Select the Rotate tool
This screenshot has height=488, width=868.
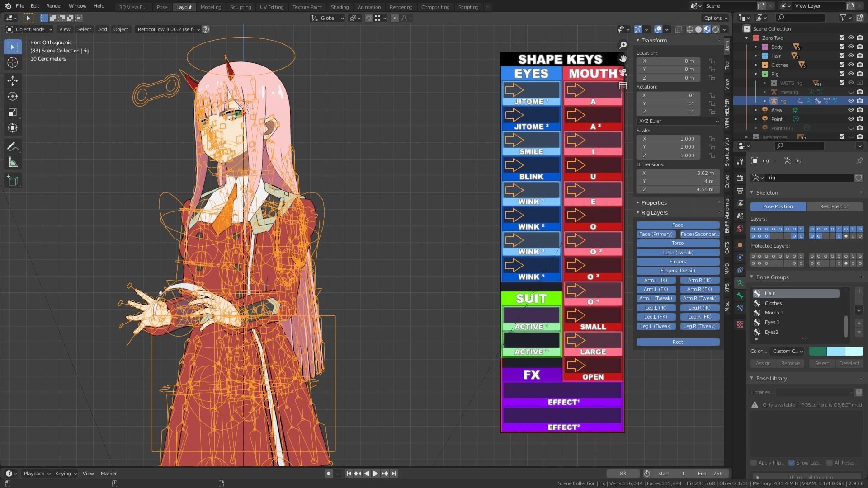[13, 97]
